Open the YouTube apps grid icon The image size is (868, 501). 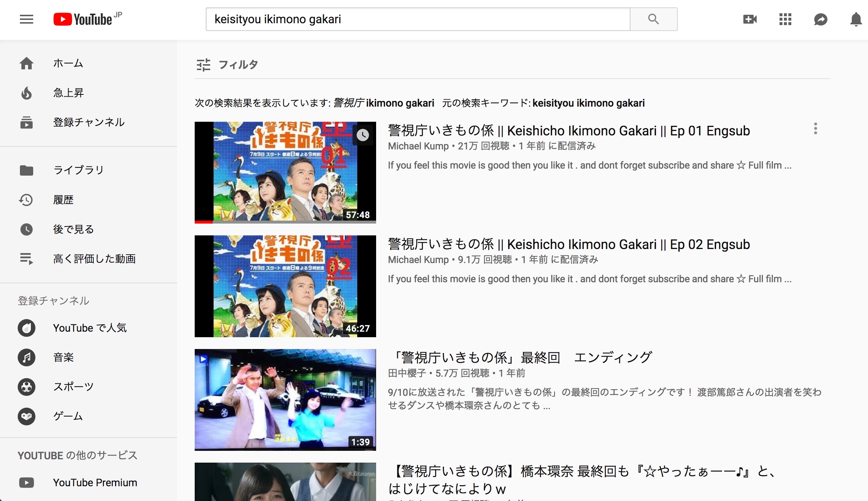(785, 19)
